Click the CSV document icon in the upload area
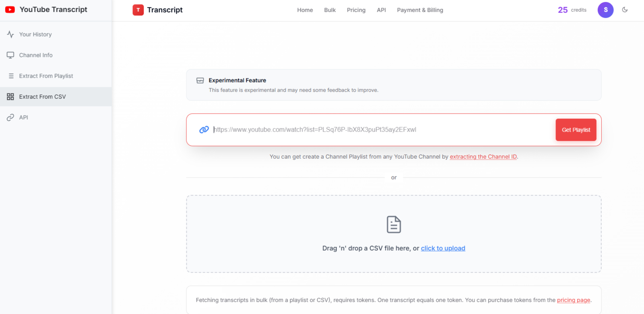Viewport: 644px width, 314px height. (x=393, y=224)
